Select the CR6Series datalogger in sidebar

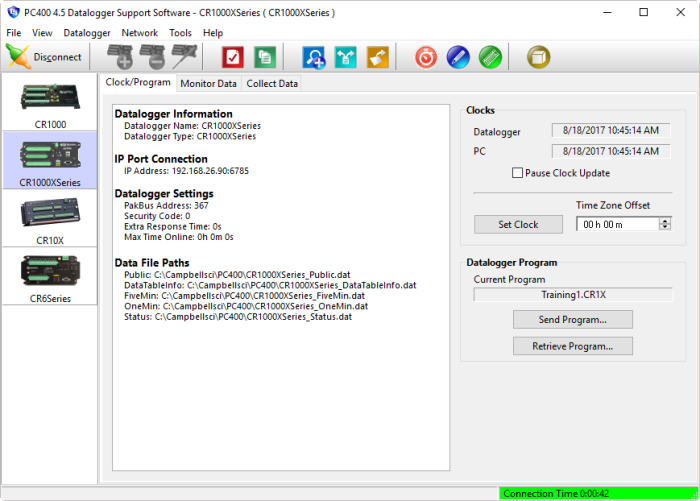(49, 277)
